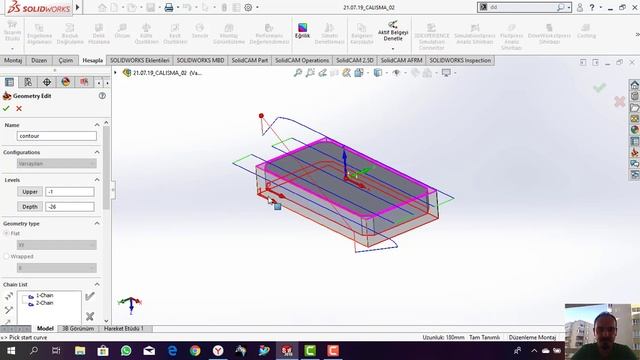The height and width of the screenshot is (360, 640).
Task: Click the property panel vertical scrollbar
Action: click(106, 167)
